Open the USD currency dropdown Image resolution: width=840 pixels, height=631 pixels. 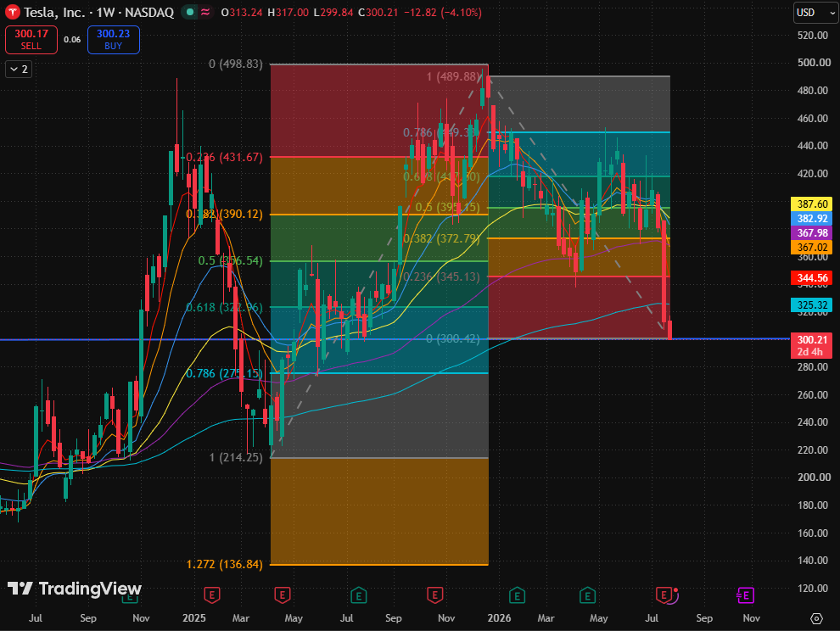(x=815, y=13)
